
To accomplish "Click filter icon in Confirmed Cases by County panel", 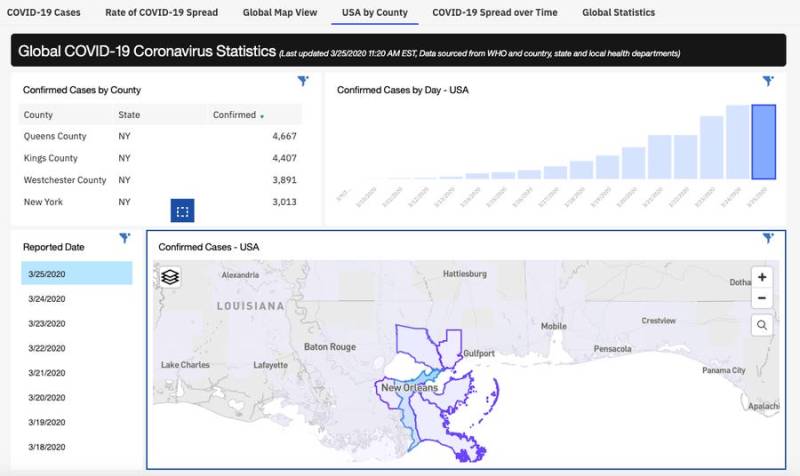I will click(303, 81).
